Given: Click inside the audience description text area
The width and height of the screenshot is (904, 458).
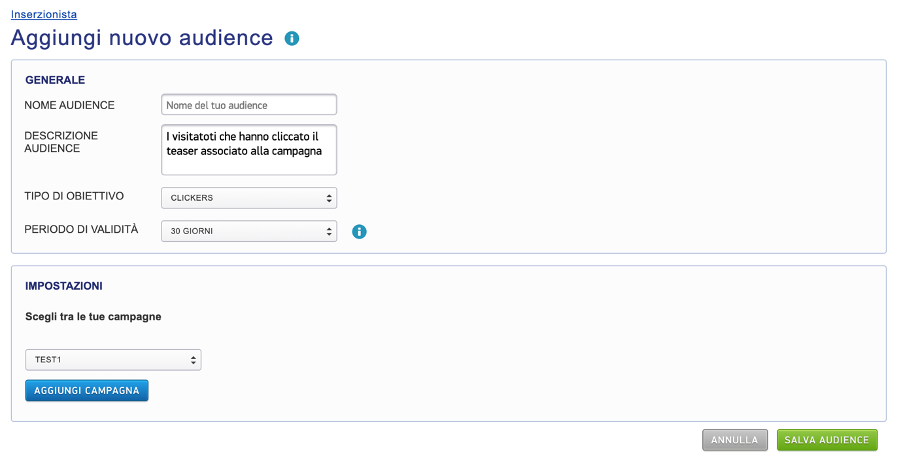Looking at the screenshot, I should pos(248,150).
